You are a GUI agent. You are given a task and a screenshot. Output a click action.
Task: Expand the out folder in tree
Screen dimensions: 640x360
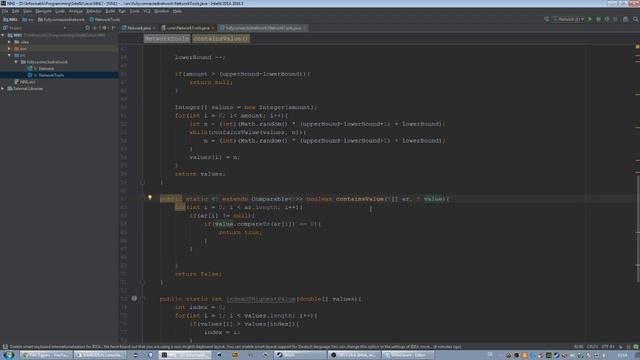(9, 49)
